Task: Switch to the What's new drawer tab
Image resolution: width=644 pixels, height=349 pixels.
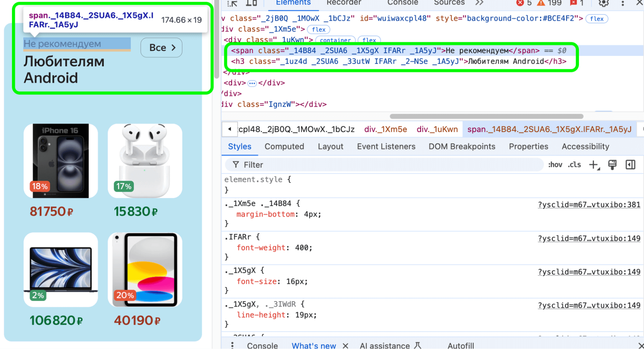Action: point(314,345)
